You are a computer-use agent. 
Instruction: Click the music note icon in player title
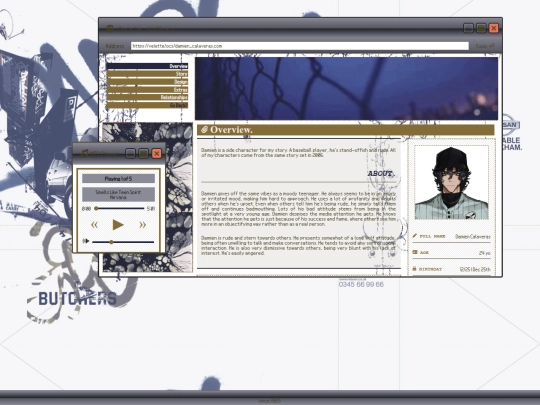84,153
